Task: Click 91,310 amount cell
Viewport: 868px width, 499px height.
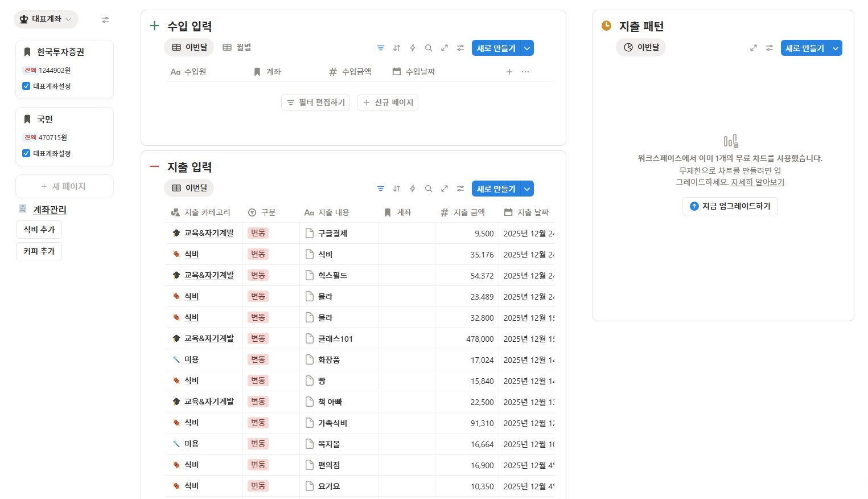Action: pos(467,423)
